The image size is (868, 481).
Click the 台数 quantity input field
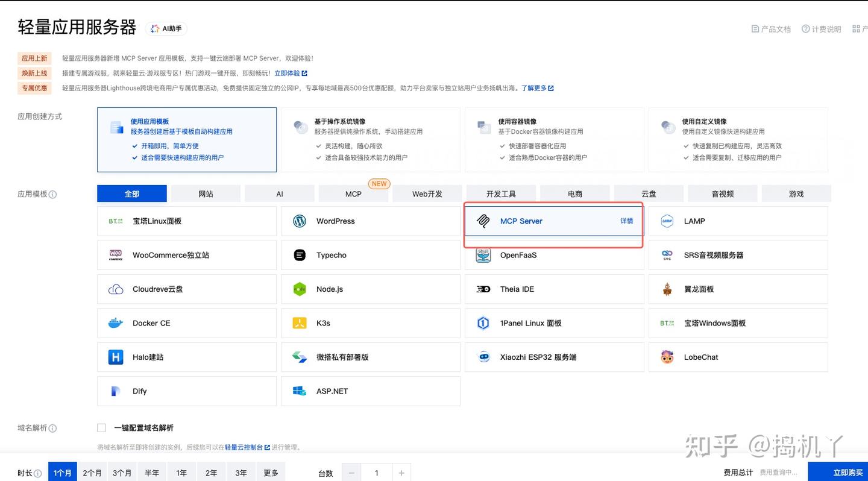(x=377, y=473)
